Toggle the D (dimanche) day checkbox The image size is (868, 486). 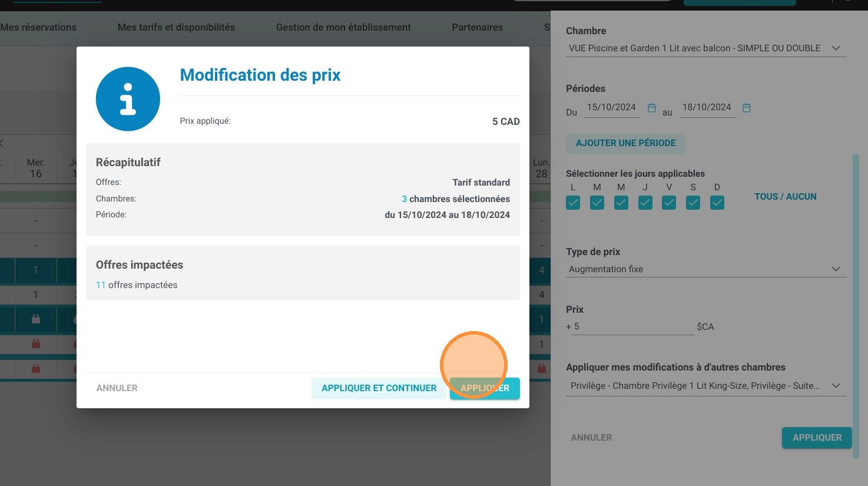click(x=717, y=203)
